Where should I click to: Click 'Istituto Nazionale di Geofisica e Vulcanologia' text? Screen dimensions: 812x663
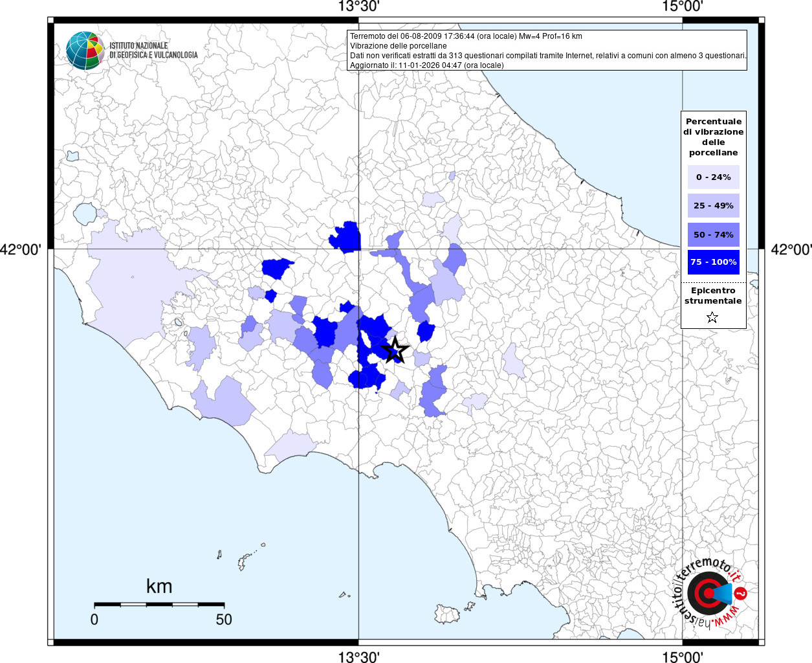click(153, 51)
